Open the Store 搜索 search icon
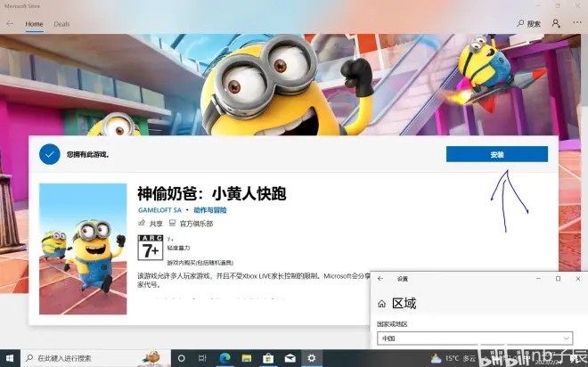This screenshot has height=367, width=588. click(x=528, y=24)
